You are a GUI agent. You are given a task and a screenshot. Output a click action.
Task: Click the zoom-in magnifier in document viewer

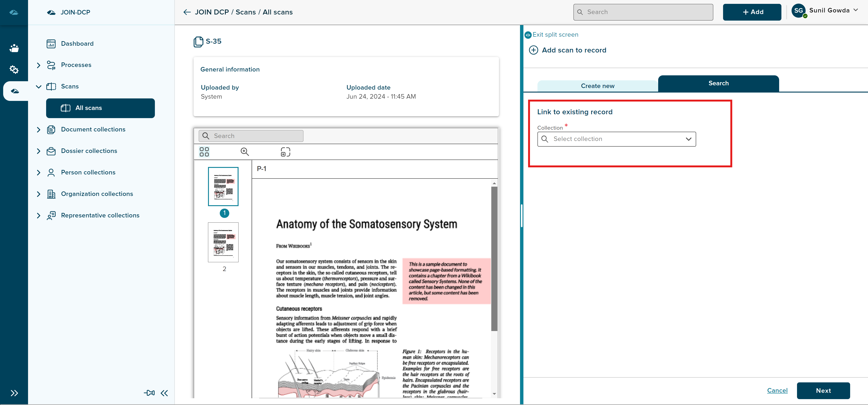coord(245,152)
